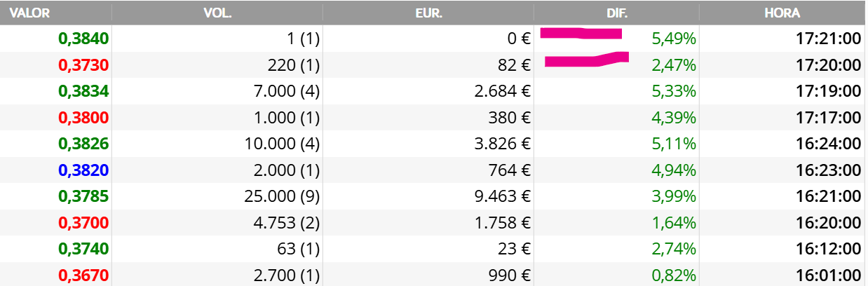Sort by the VOL. column header

coord(217,13)
